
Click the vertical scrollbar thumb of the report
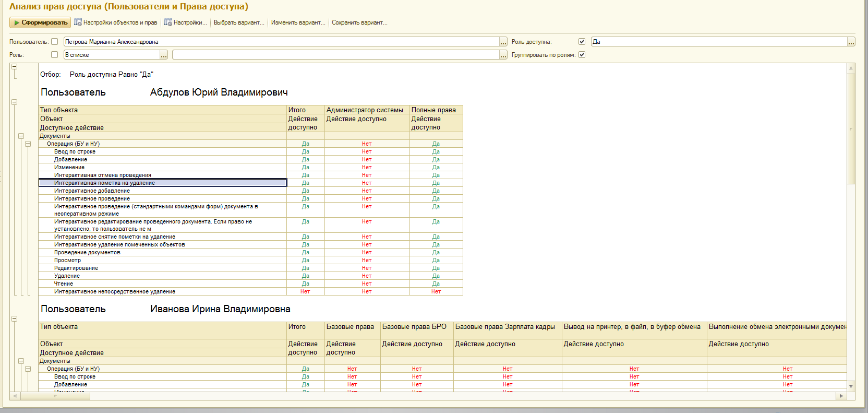point(851,128)
